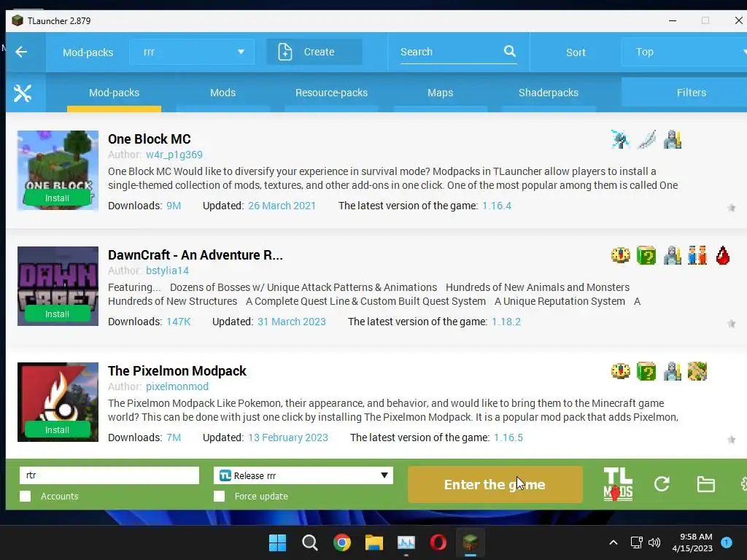Viewport: 747px width, 560px height.
Task: Install The Pixelmon Modpack
Action: (57, 430)
